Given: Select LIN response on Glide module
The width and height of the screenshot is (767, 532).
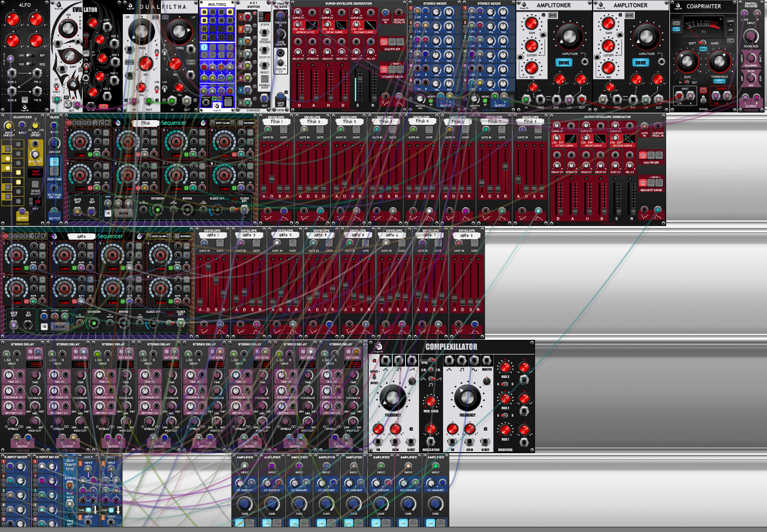Looking at the screenshot, I should click(54, 162).
